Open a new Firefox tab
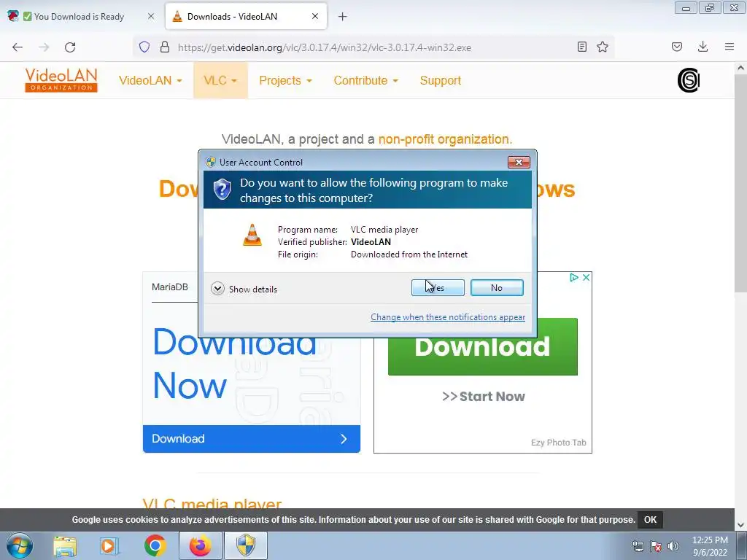Viewport: 747px width, 560px height. point(343,17)
